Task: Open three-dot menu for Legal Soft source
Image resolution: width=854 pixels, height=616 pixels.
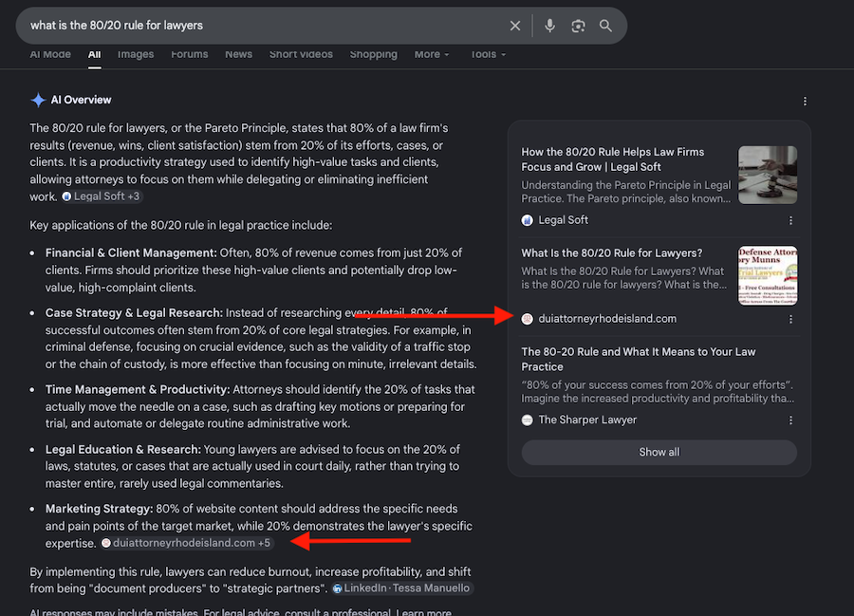Action: click(790, 220)
